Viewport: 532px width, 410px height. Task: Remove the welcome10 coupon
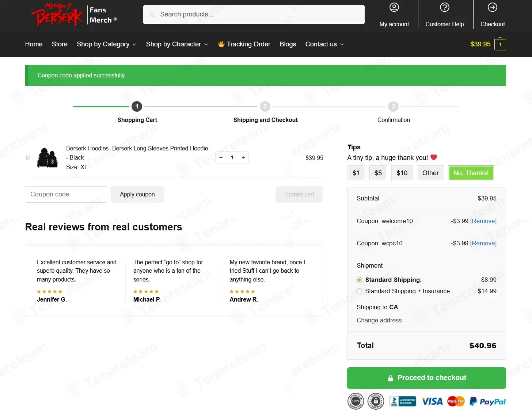click(x=483, y=221)
